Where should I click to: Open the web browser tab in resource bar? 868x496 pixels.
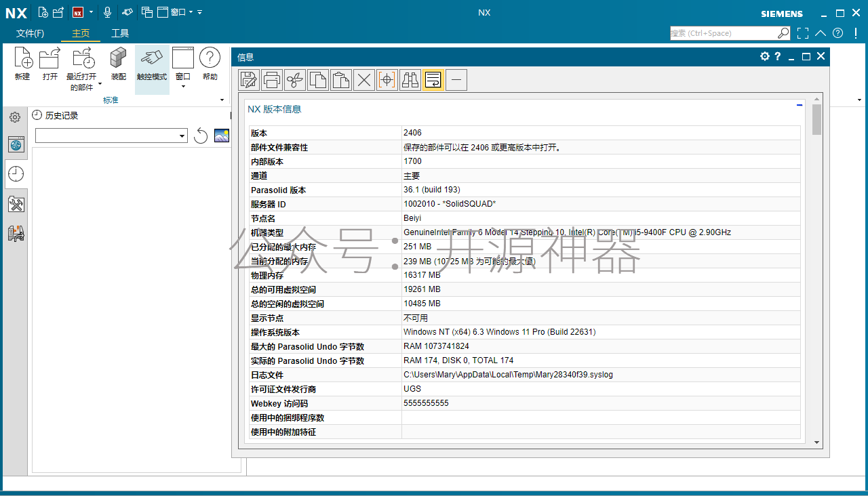[x=16, y=144]
